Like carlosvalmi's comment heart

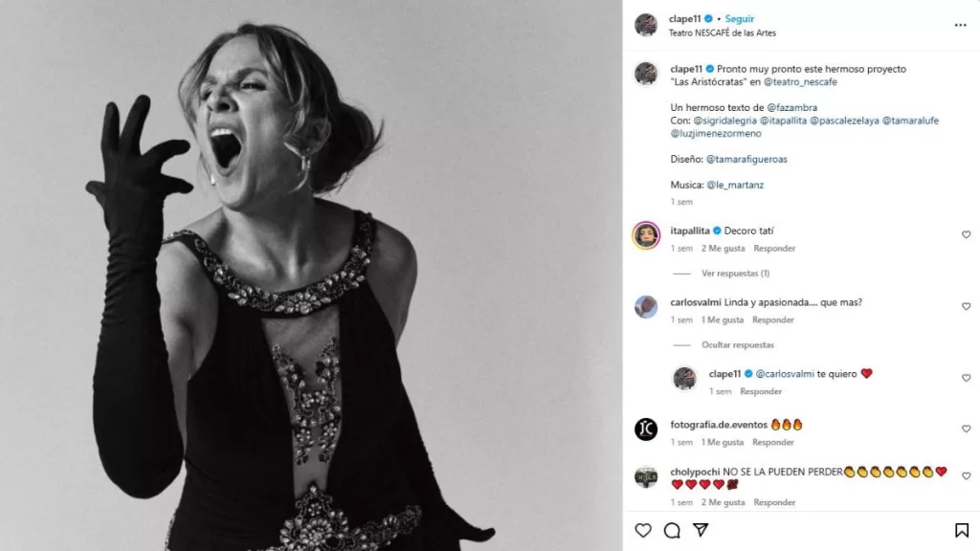click(966, 306)
